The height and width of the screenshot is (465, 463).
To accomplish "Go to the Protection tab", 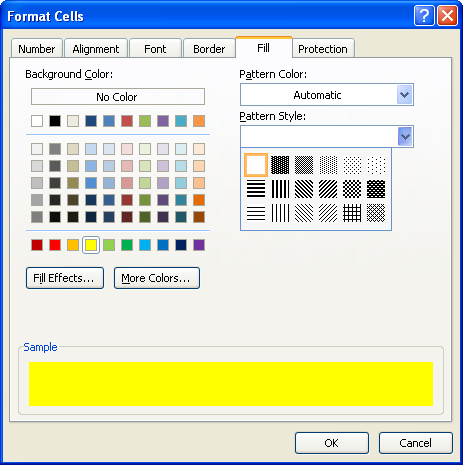I will (x=323, y=49).
